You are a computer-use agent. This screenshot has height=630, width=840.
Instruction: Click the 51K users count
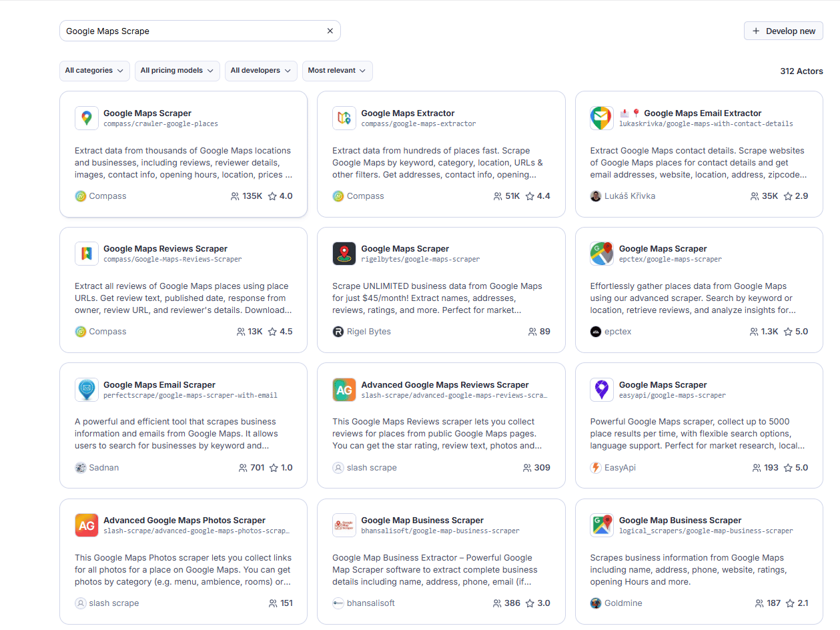point(512,196)
